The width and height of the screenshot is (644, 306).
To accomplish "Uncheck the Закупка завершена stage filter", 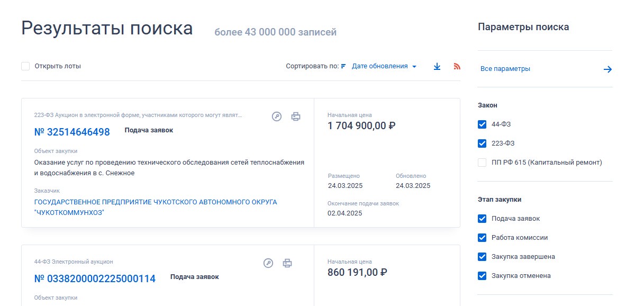I will tap(482, 257).
